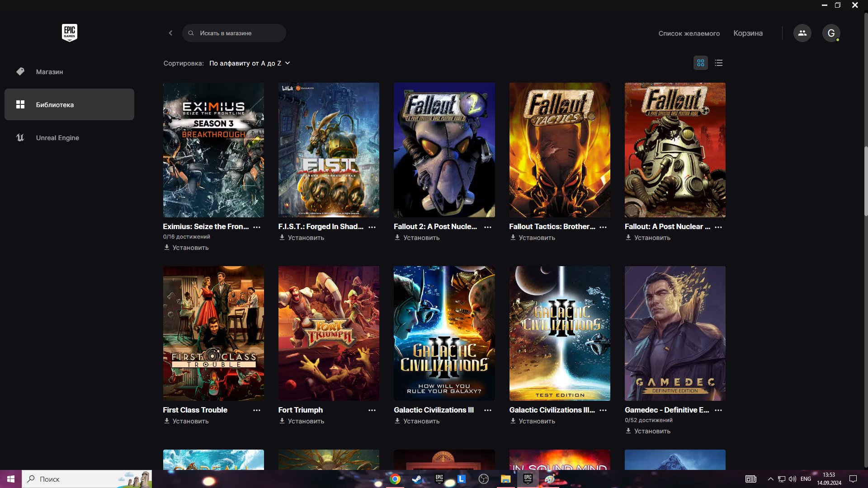Open Eximius game cover
The image size is (868, 488).
[213, 150]
